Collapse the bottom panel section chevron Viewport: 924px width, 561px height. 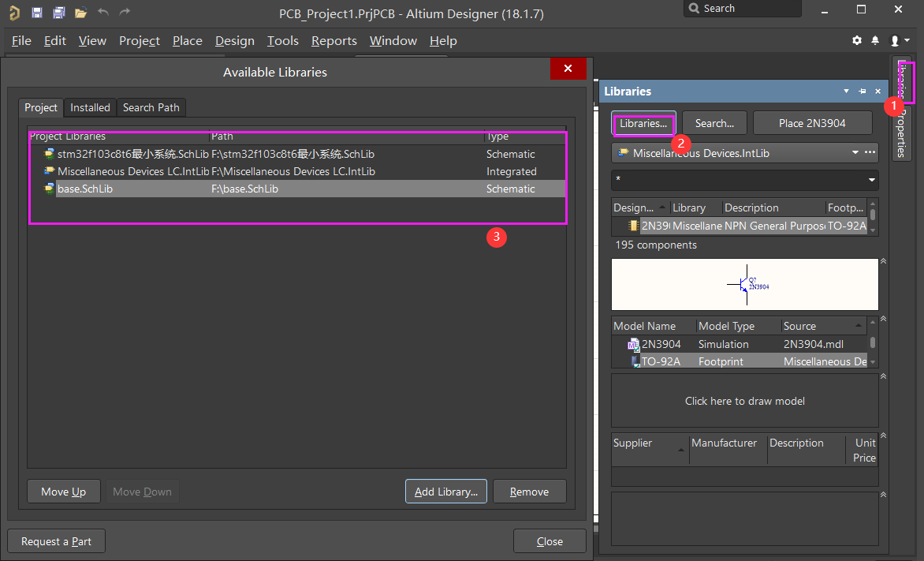[x=883, y=495]
